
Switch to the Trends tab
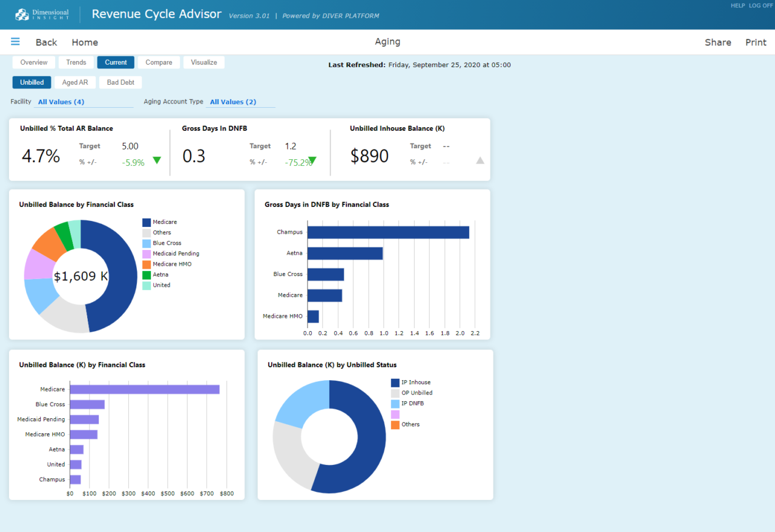76,62
